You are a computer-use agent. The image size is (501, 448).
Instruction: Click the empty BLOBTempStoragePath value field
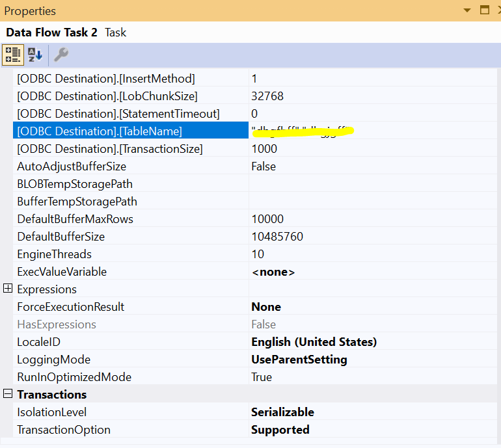373,184
